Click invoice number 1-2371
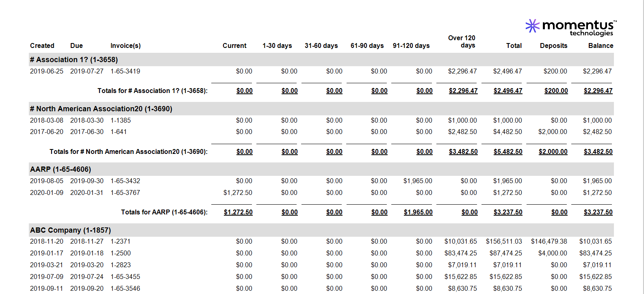 [x=121, y=241]
